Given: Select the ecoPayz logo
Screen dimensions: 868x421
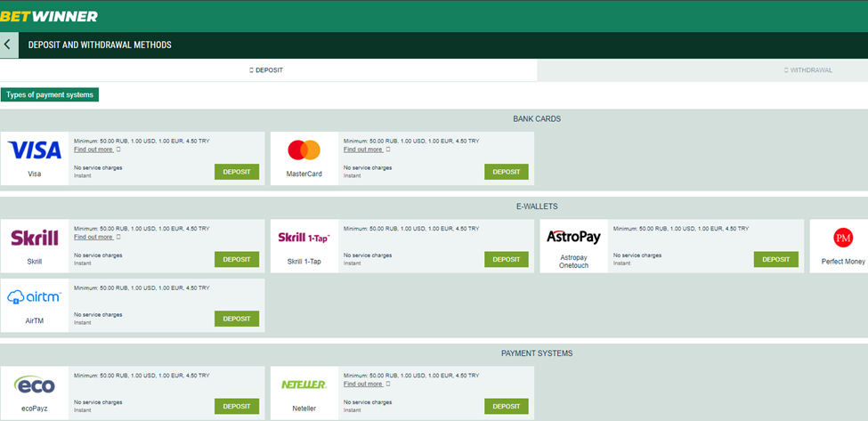Looking at the screenshot, I should (x=35, y=385).
